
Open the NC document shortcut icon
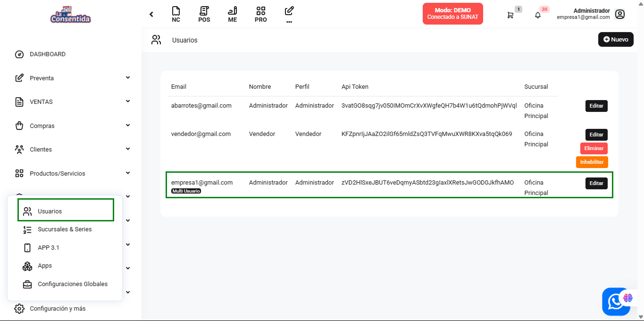[176, 14]
